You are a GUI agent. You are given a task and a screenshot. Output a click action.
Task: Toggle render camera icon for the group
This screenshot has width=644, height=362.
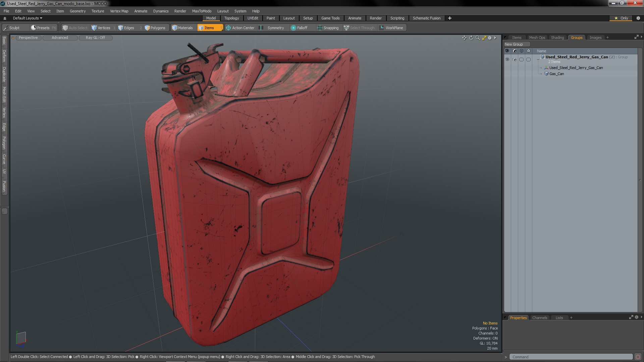click(x=515, y=59)
